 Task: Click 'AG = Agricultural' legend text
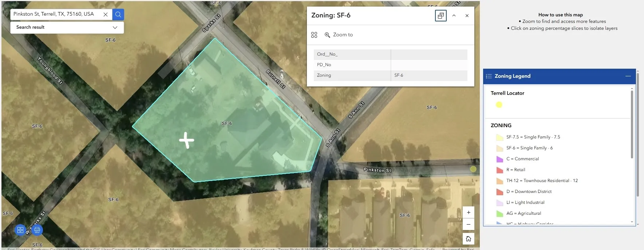524,214
